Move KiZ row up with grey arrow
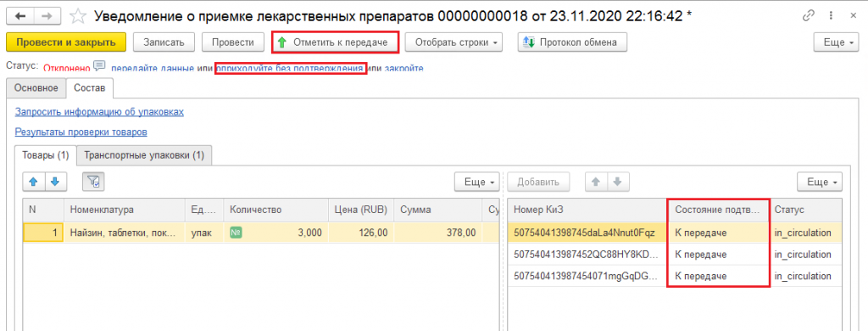The width and height of the screenshot is (868, 331). 596,182
